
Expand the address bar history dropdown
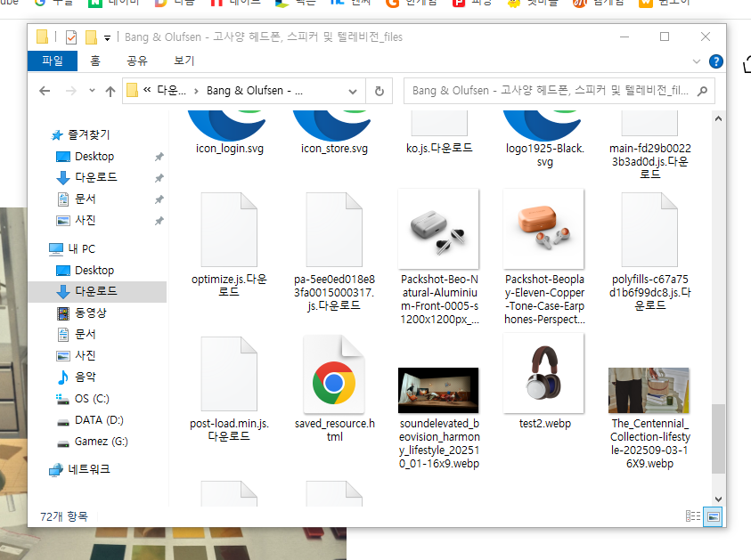(x=353, y=91)
